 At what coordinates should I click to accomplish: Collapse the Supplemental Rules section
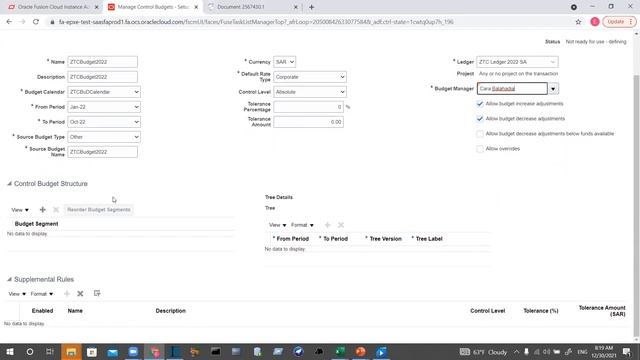9,279
